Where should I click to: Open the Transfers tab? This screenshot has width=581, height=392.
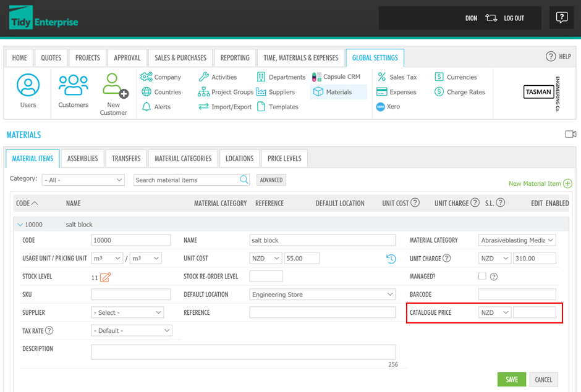tap(126, 159)
